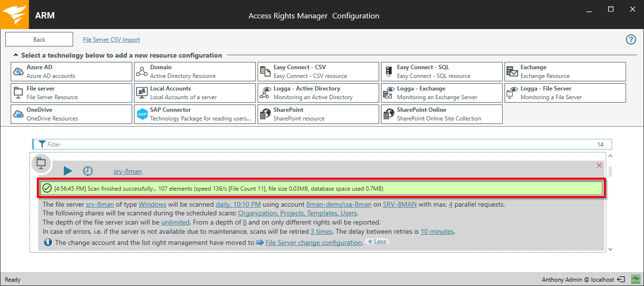Open the File Server change configuration link
Viewport: 644px width, 286px height.
[x=313, y=242]
